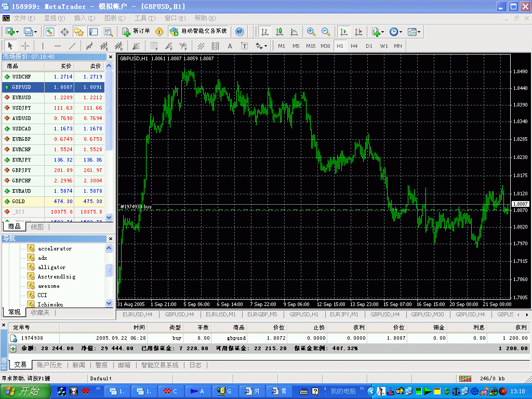Switch to the 账户历史 tab
This screenshot has width=532, height=399.
49,365
